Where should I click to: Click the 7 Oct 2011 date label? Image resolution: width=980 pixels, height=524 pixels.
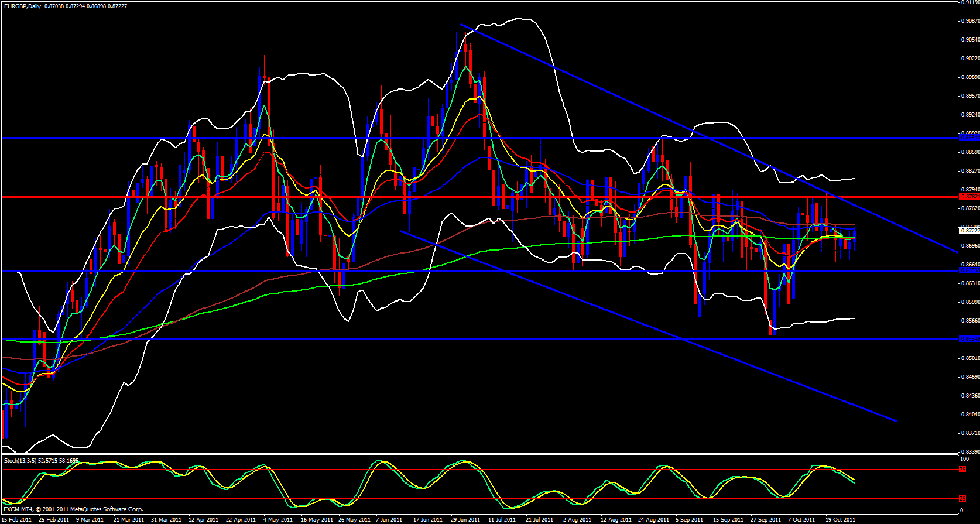click(801, 519)
